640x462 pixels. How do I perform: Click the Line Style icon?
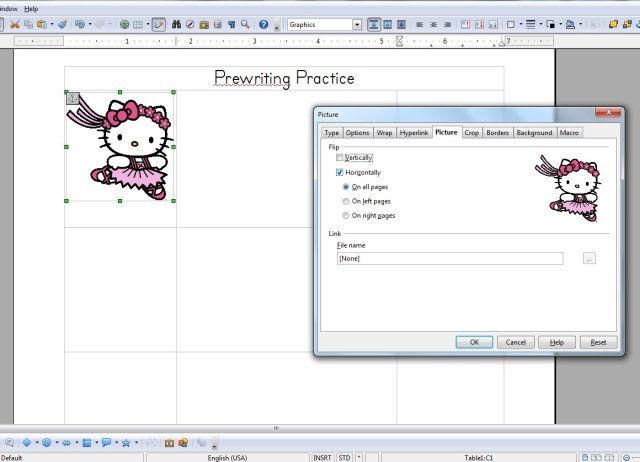click(x=531, y=24)
